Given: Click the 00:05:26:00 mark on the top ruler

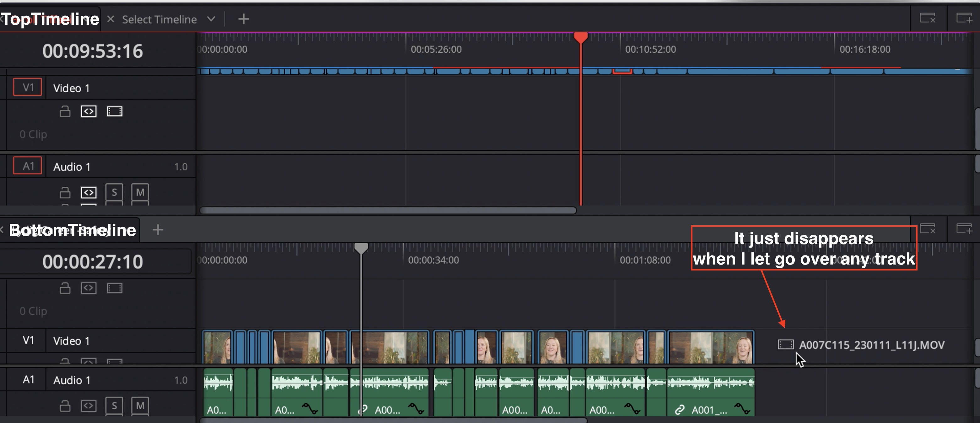Looking at the screenshot, I should (x=436, y=50).
